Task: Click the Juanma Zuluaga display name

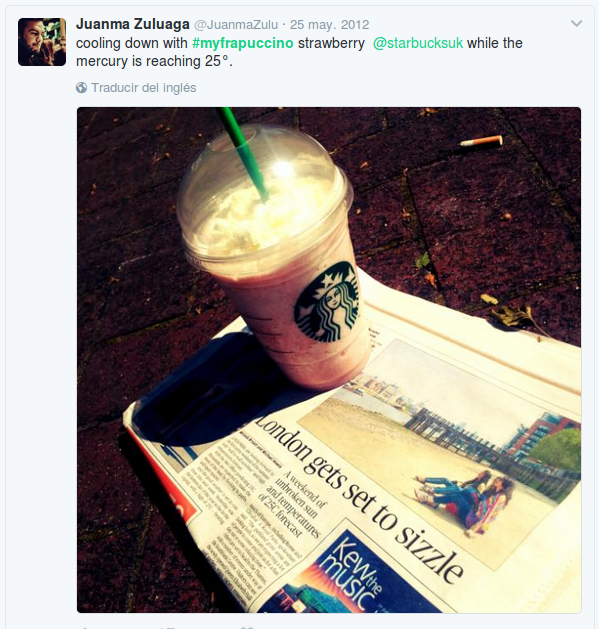Action: [133, 24]
